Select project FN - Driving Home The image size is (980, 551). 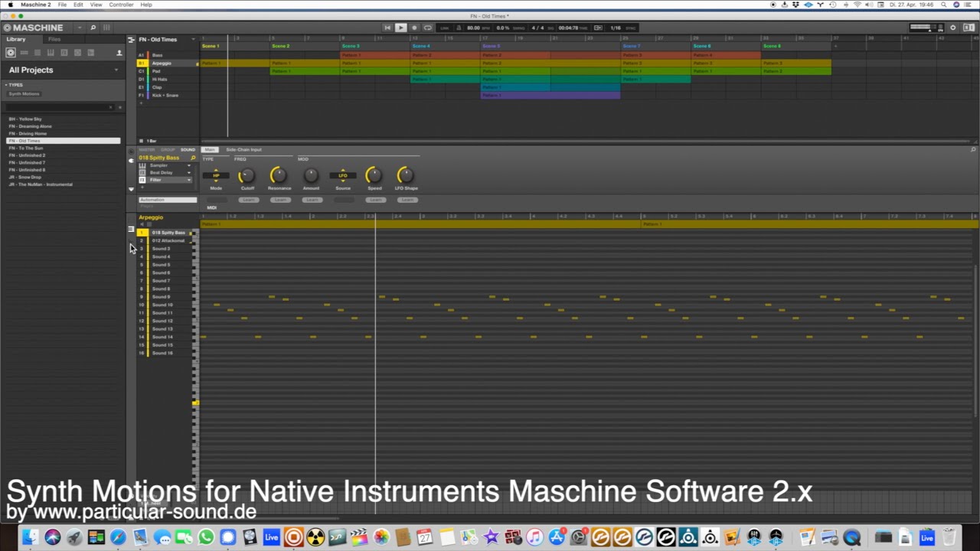[x=28, y=133]
